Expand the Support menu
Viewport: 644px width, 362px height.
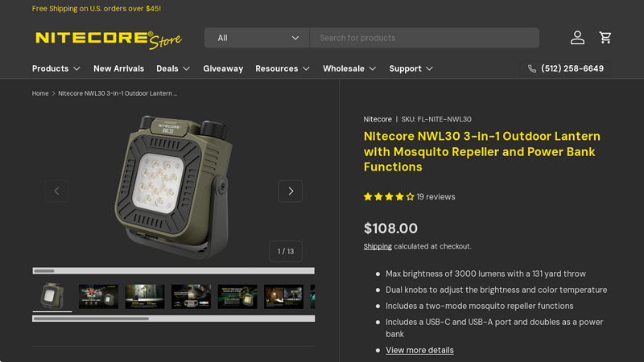click(411, 68)
